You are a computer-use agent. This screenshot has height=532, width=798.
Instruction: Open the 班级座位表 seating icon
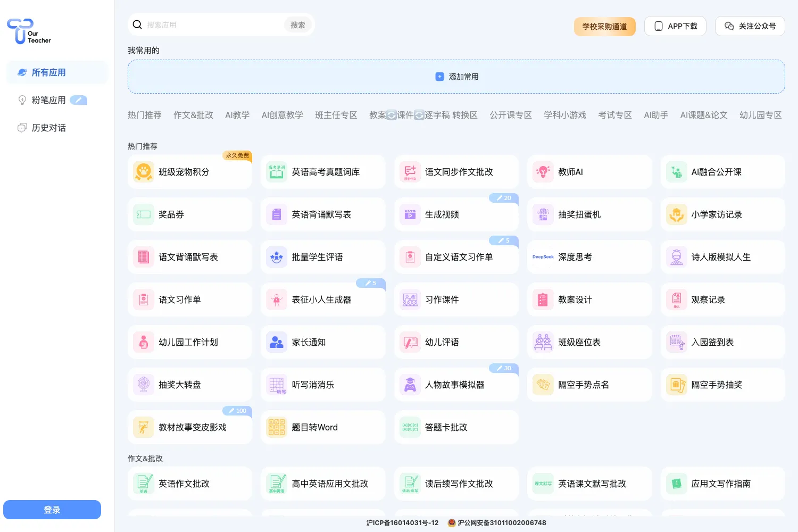(543, 342)
